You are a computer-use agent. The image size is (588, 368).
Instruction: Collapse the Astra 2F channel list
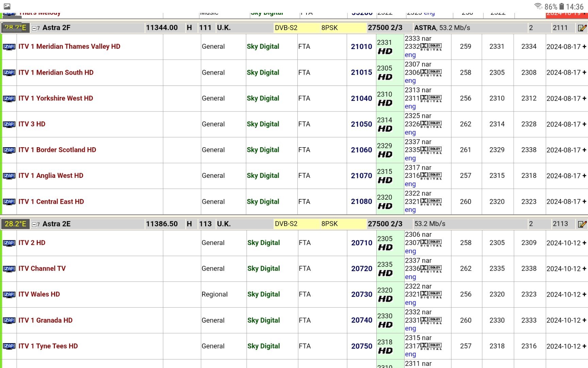click(x=34, y=28)
